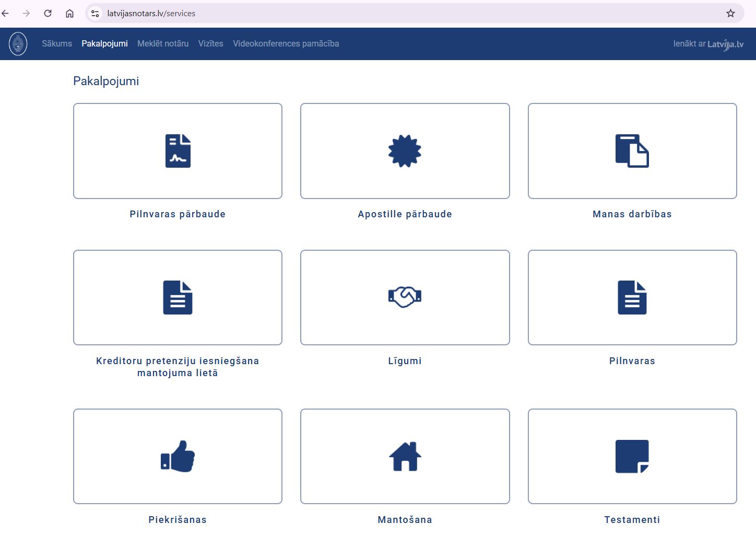Select the Manas darbības copy-documents icon
Screen dimensions: 756x547
(x=632, y=151)
